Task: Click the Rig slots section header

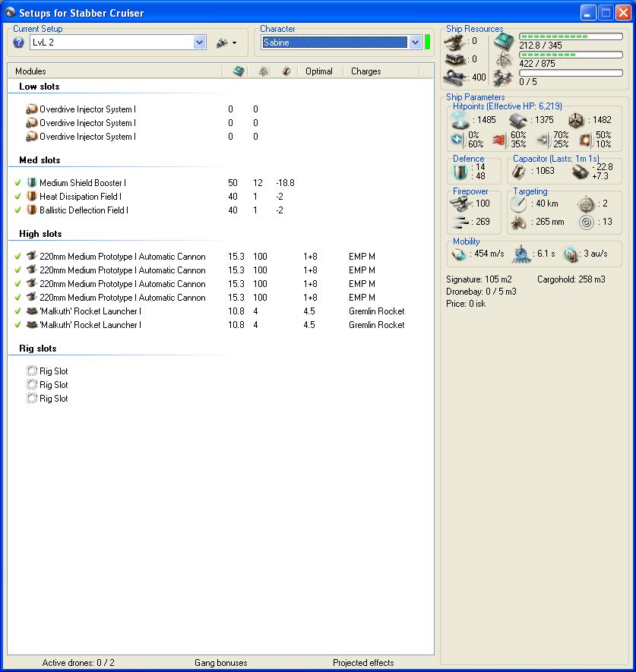Action: coord(38,349)
